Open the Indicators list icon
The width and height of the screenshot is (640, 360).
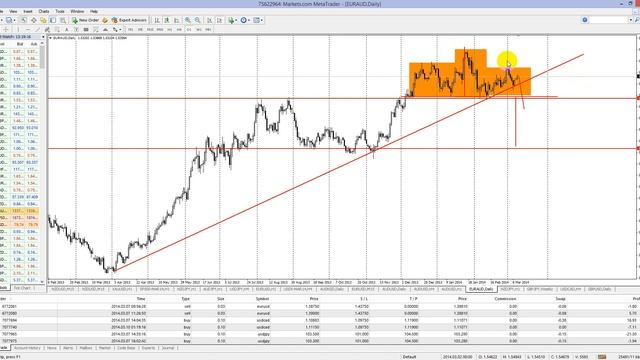click(x=231, y=20)
